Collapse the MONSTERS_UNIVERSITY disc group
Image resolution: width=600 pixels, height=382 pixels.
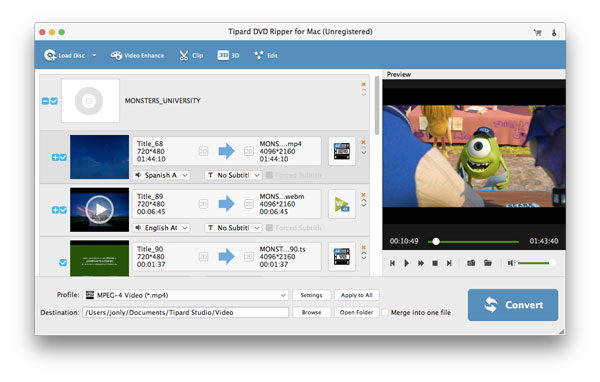click(x=45, y=101)
